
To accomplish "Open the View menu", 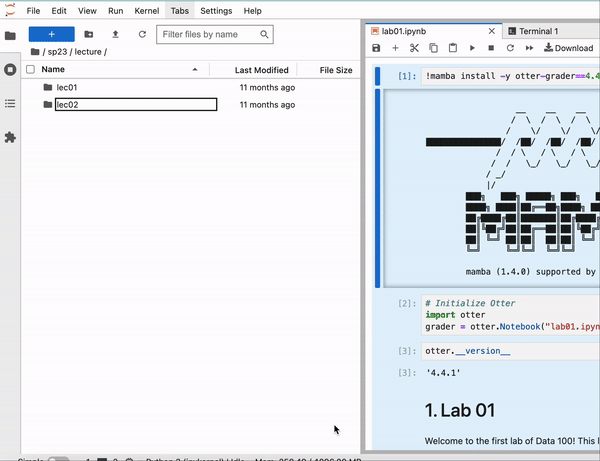I will pos(87,11).
